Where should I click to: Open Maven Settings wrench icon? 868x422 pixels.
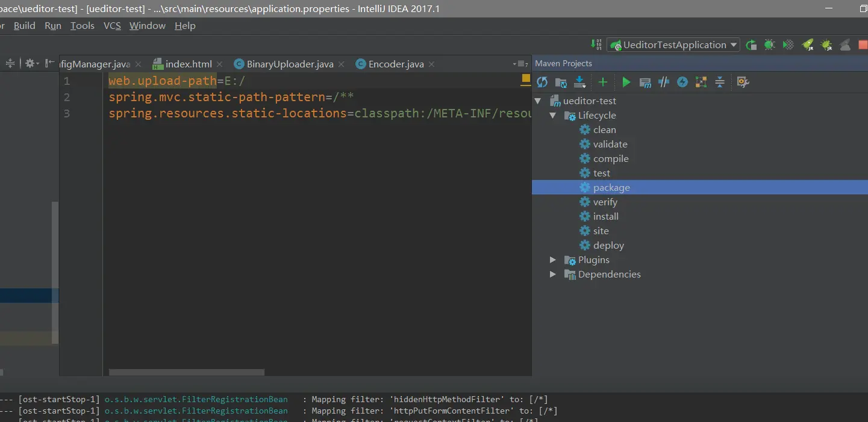pyautogui.click(x=743, y=82)
